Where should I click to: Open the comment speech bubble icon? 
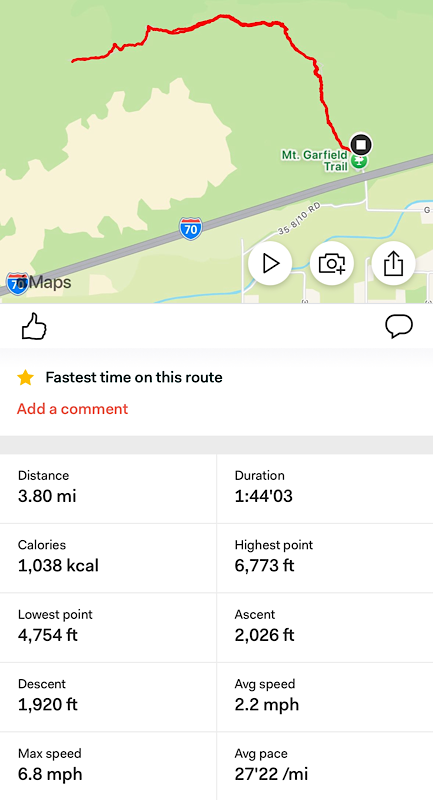pyautogui.click(x=399, y=327)
